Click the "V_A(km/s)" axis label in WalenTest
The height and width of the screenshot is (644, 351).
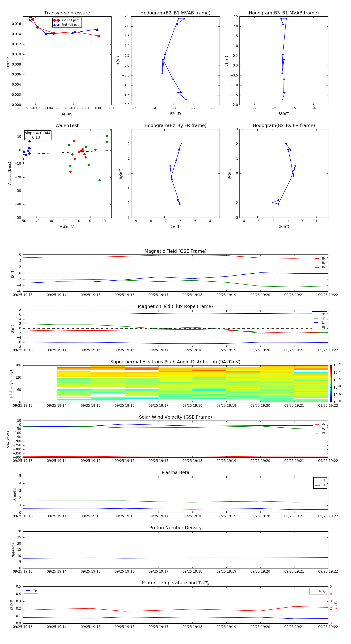point(67,227)
